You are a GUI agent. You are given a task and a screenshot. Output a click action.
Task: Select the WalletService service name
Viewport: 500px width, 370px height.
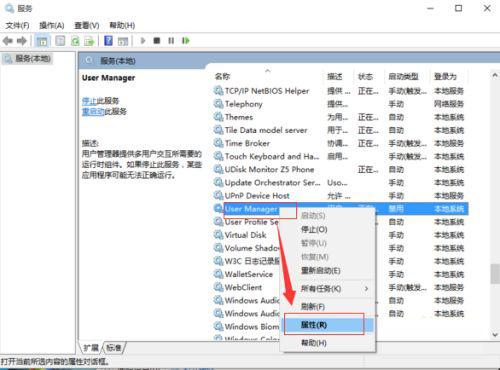click(x=249, y=274)
